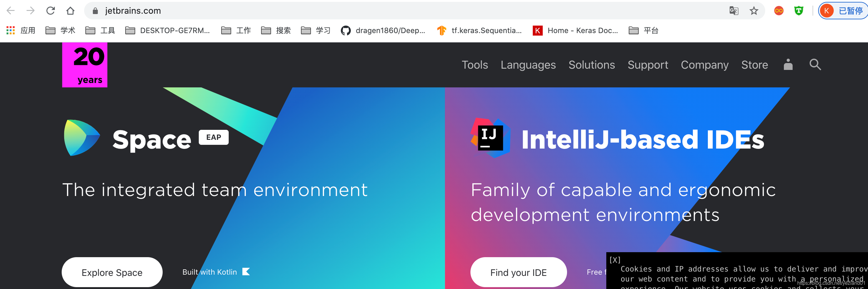Open the Store menu item

[755, 65]
